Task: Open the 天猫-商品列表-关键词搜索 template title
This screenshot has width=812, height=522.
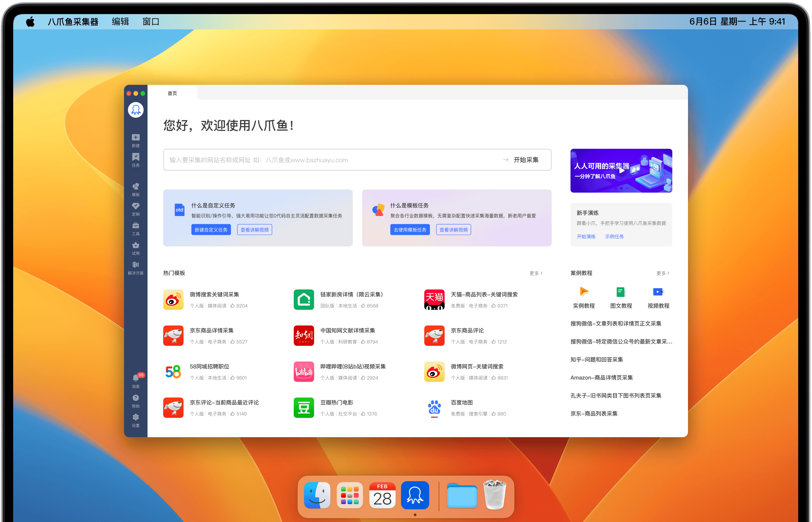Action: pos(484,295)
